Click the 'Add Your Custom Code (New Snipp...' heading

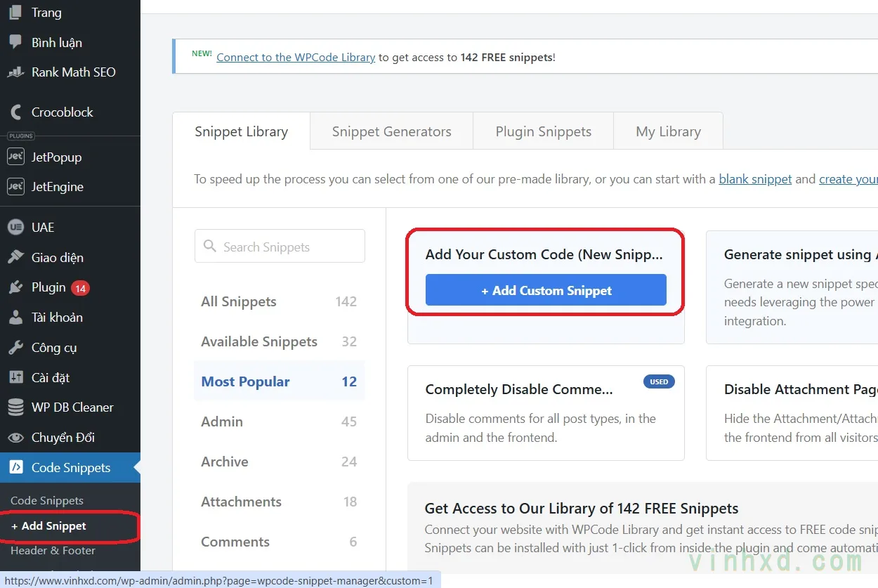544,254
